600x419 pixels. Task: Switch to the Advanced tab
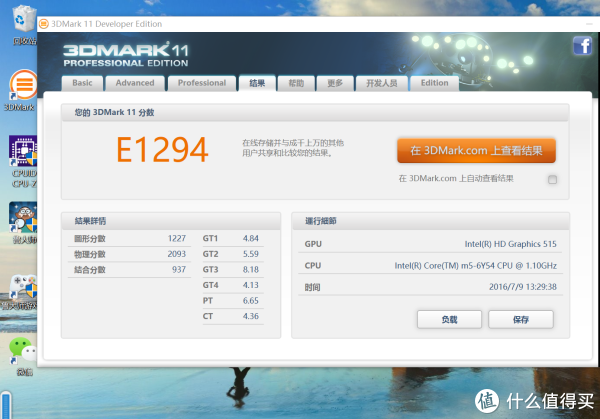tap(135, 83)
